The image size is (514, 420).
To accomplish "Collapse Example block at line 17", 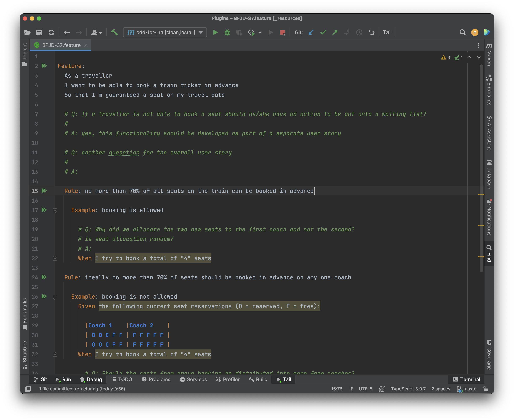I will coord(55,211).
